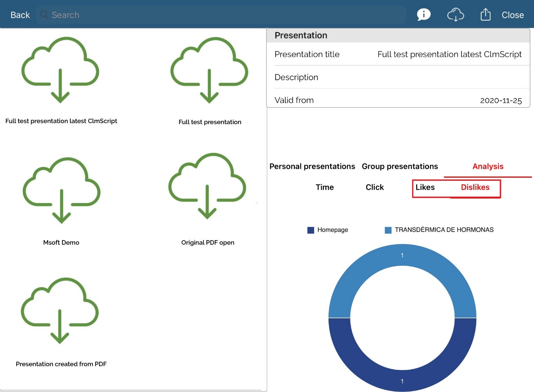Select the Group presentations tab

click(399, 167)
